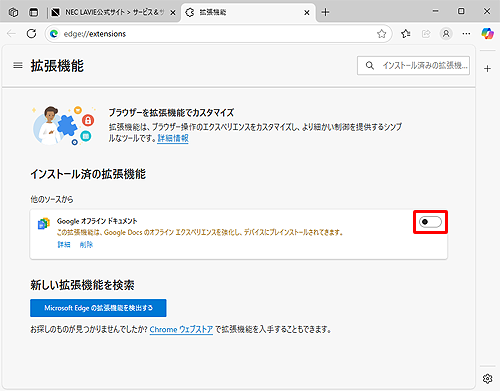Click the magnifier icon in the search box

pyautogui.click(x=370, y=65)
